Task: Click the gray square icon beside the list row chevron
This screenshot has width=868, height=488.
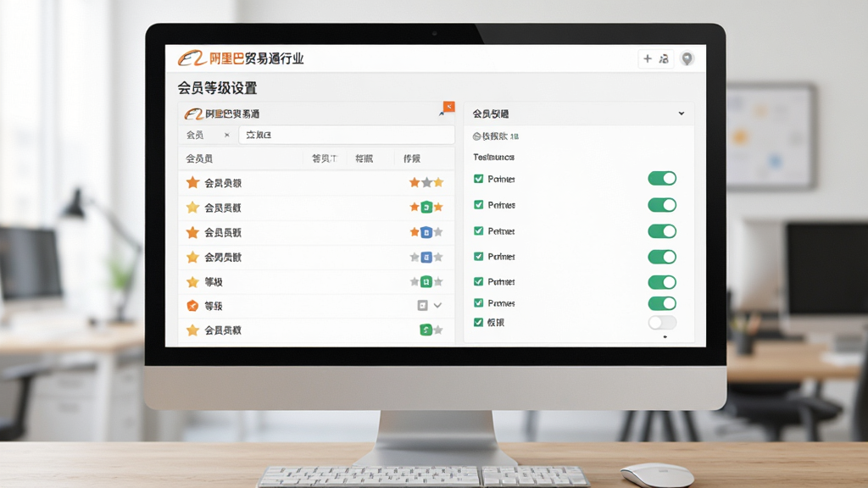Action: [422, 305]
